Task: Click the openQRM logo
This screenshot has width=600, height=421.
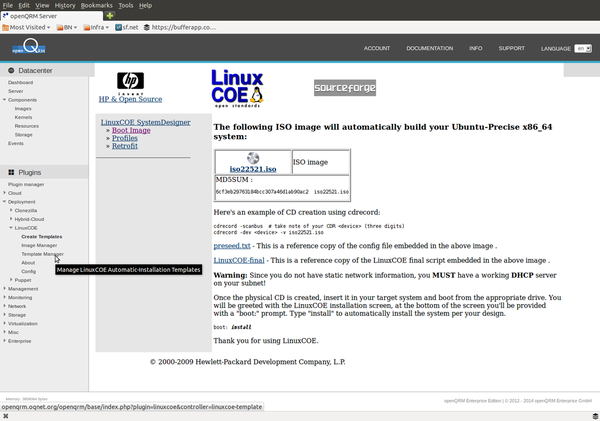Action: click(x=29, y=47)
